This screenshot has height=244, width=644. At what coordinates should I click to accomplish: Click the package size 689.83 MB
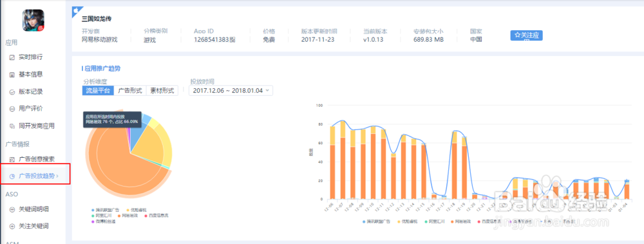pyautogui.click(x=428, y=39)
